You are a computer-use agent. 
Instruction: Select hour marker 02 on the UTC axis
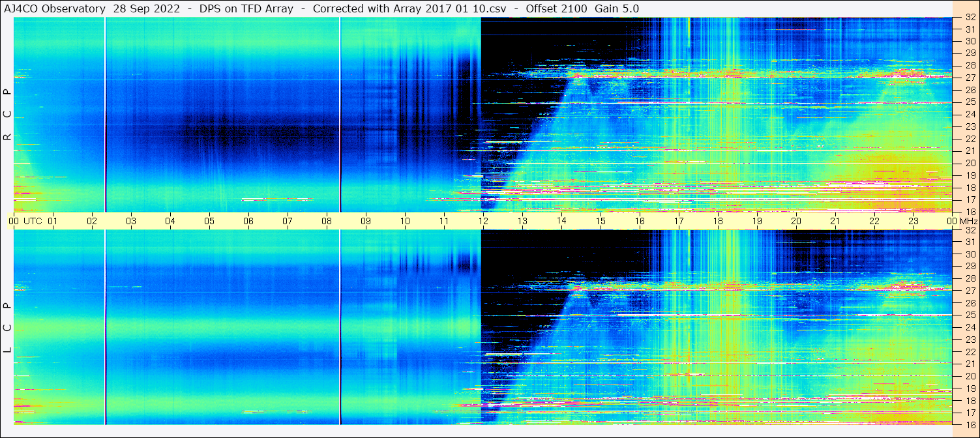92,221
